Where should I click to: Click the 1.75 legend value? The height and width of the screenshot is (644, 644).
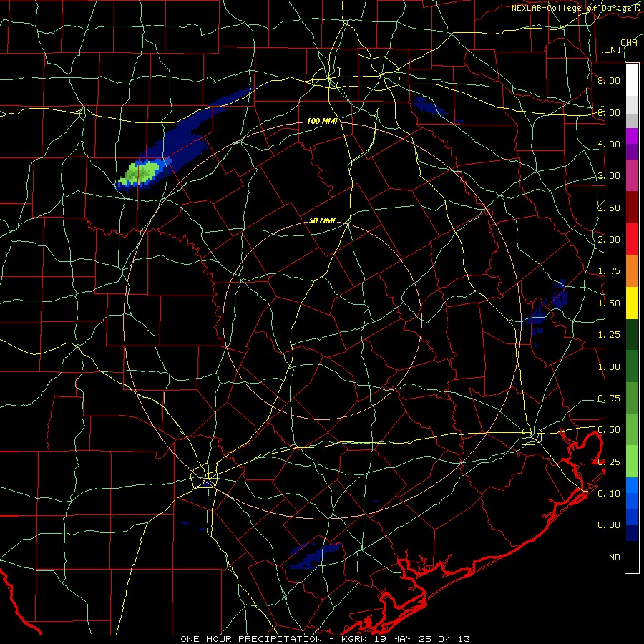[609, 271]
